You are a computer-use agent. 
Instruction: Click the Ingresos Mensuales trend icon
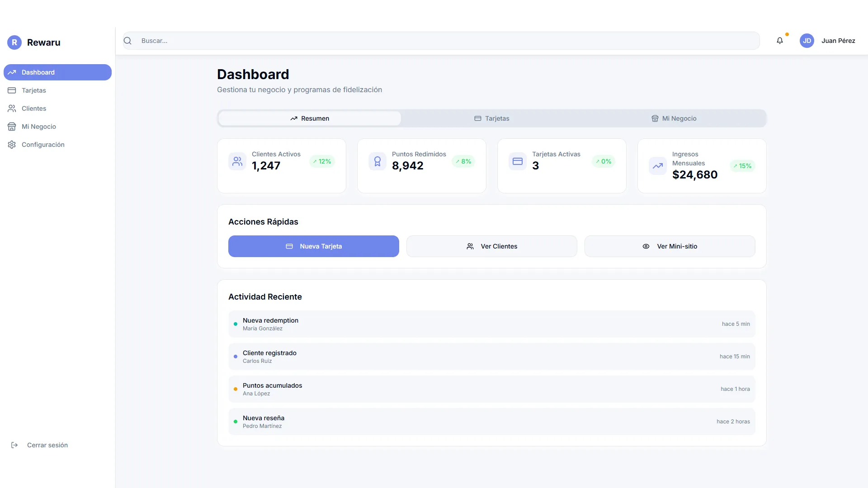pos(658,166)
